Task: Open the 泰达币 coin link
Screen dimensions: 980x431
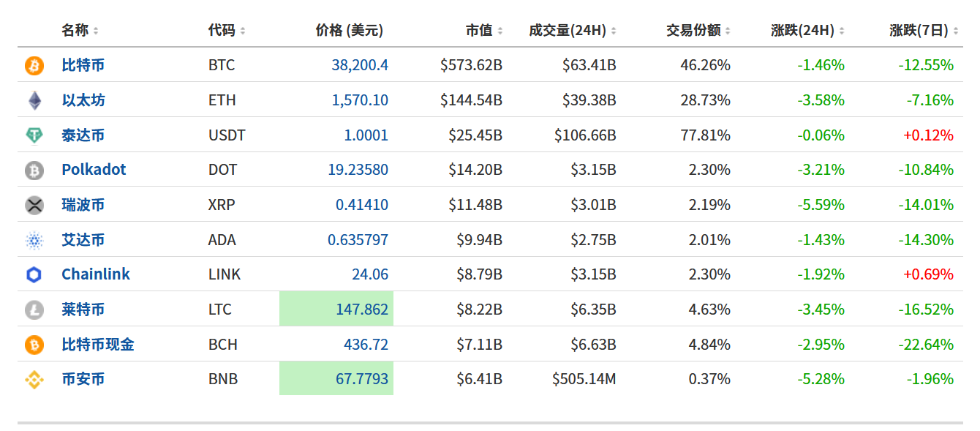Action: tap(83, 135)
